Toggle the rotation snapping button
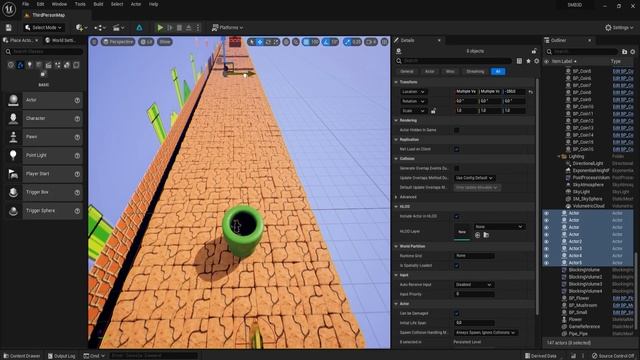 coord(326,42)
